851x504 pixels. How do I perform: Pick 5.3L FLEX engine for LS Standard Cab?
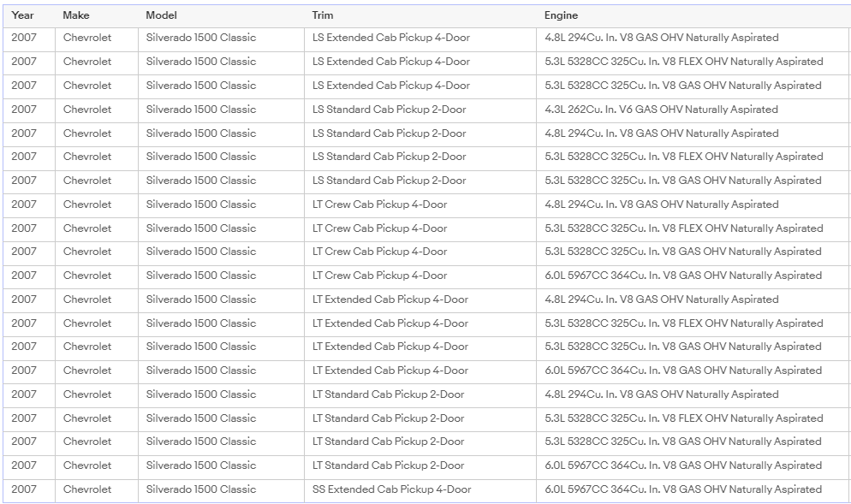(x=683, y=157)
